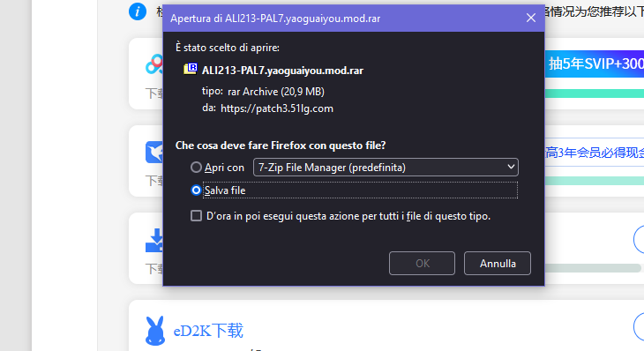644x351 pixels.
Task: Click the cloud-drive logo icon on page
Action: point(154,64)
